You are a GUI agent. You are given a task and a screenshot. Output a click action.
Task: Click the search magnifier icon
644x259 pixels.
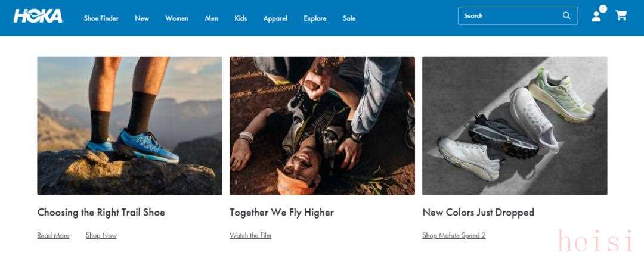click(566, 15)
